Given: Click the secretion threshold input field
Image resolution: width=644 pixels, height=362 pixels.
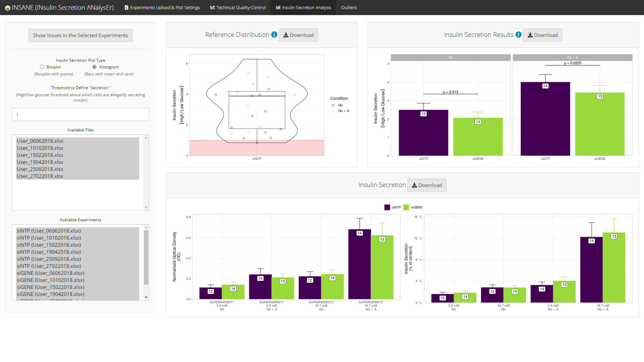Looking at the screenshot, I should pyautogui.click(x=80, y=115).
